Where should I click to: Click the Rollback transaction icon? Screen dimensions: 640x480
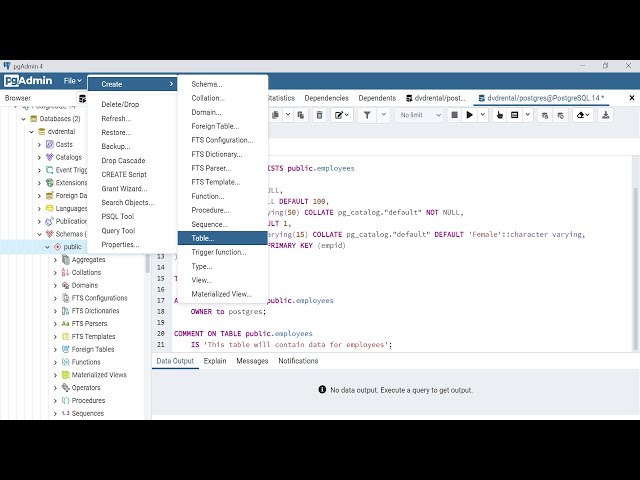click(560, 116)
